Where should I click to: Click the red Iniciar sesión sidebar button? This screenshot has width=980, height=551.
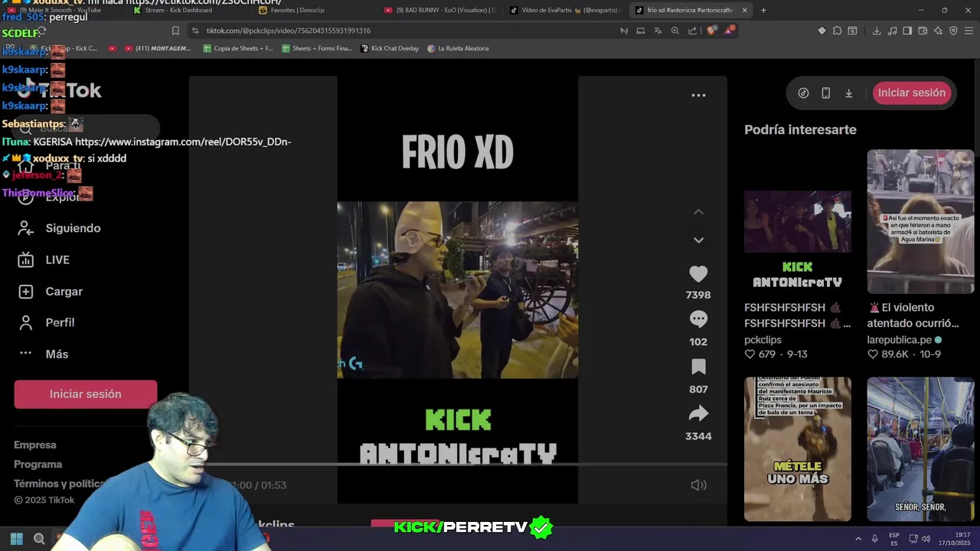click(85, 394)
